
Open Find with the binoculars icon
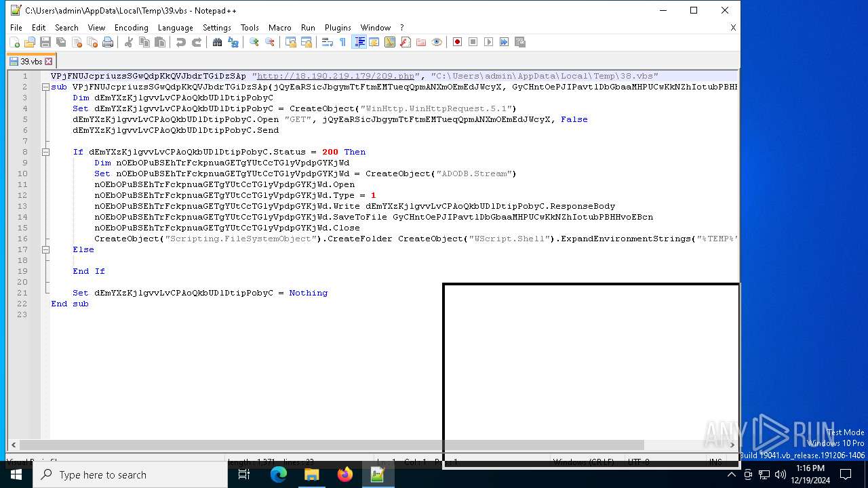(217, 42)
